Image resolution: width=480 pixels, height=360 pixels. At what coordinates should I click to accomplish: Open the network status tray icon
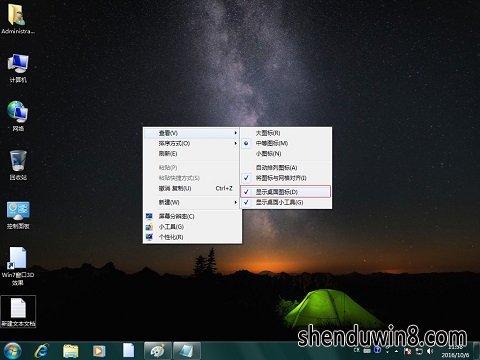click(419, 351)
